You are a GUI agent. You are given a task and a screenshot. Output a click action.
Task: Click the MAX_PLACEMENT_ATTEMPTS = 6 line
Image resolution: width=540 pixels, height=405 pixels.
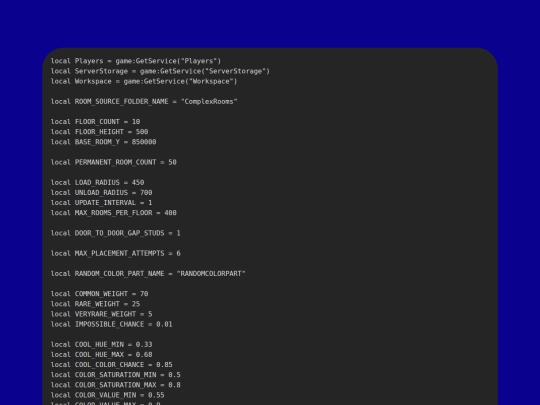tap(116, 253)
